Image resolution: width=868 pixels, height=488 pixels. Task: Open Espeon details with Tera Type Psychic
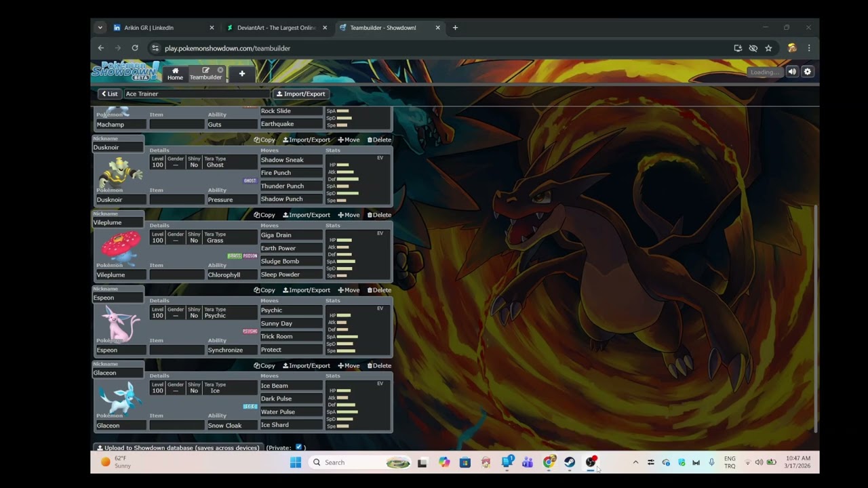point(203,312)
